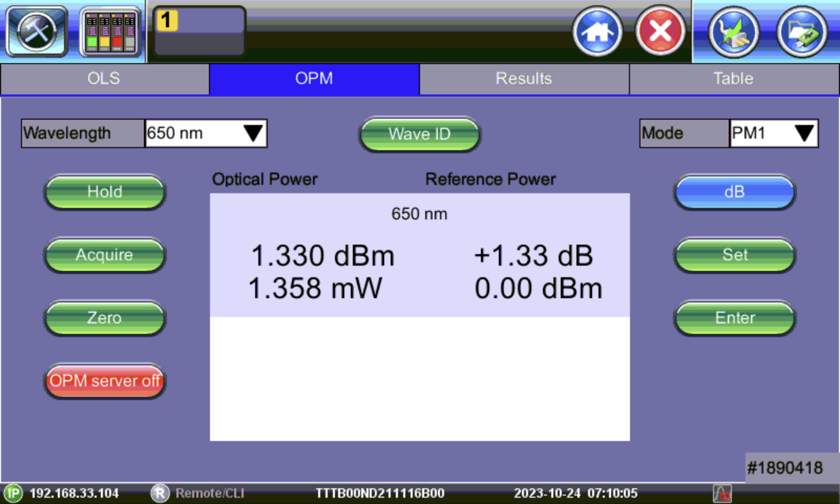Screen dimensions: 840x504
Task: Click the red X close icon
Action: coord(660,31)
